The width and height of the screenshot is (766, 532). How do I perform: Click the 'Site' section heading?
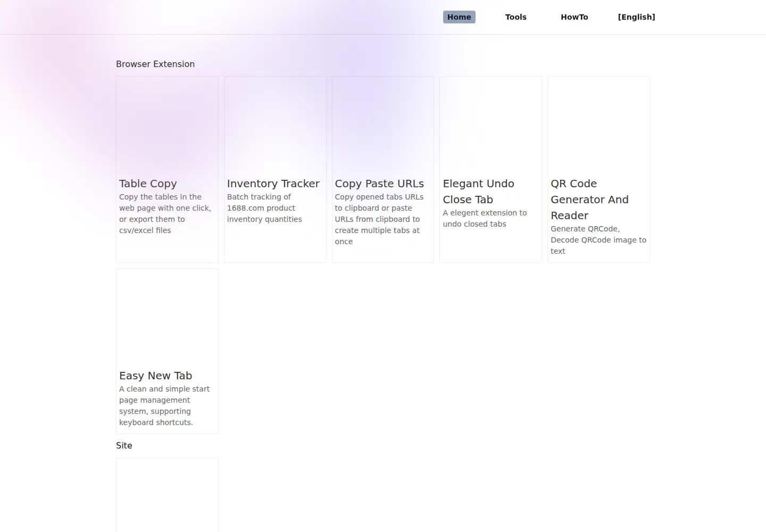pyautogui.click(x=124, y=445)
